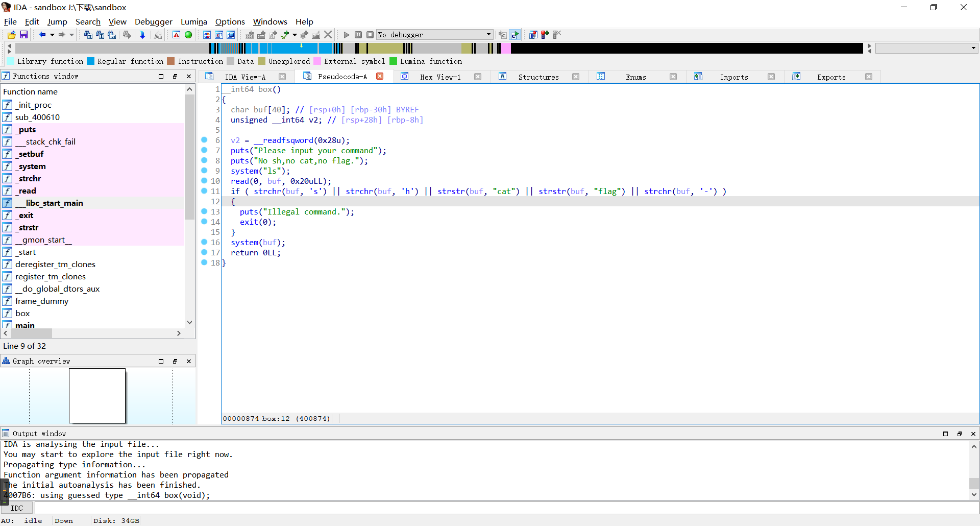The height and width of the screenshot is (526, 980).
Task: Click the blue down arrow icon
Action: [142, 35]
